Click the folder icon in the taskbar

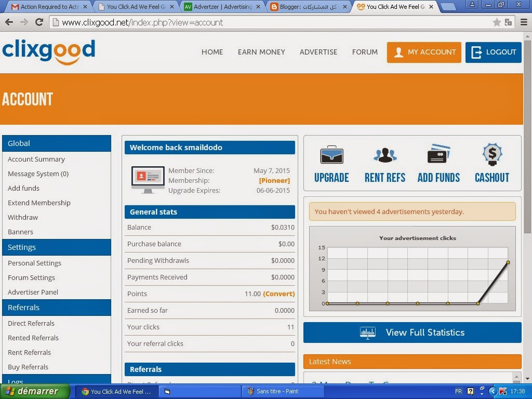pyautogui.click(x=167, y=392)
